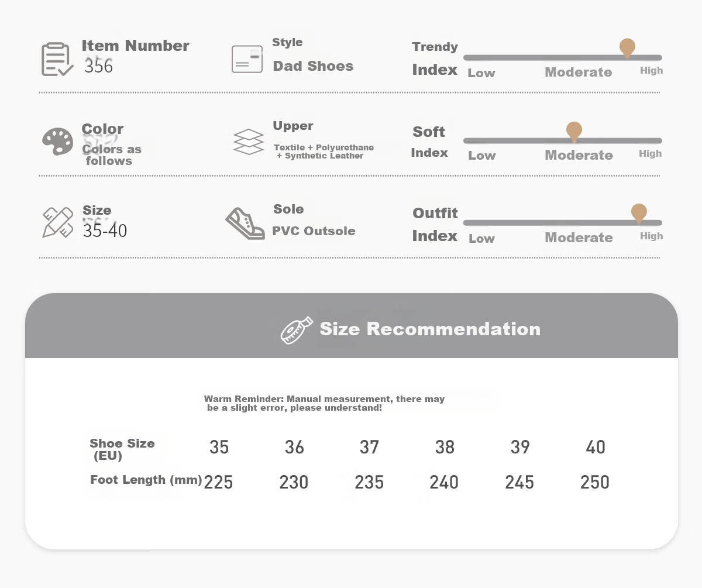This screenshot has width=702, height=588.
Task: Click the Item Number clipboard icon
Action: tap(57, 59)
